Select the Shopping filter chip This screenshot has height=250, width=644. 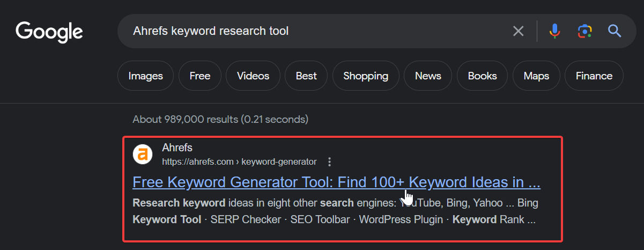(366, 76)
